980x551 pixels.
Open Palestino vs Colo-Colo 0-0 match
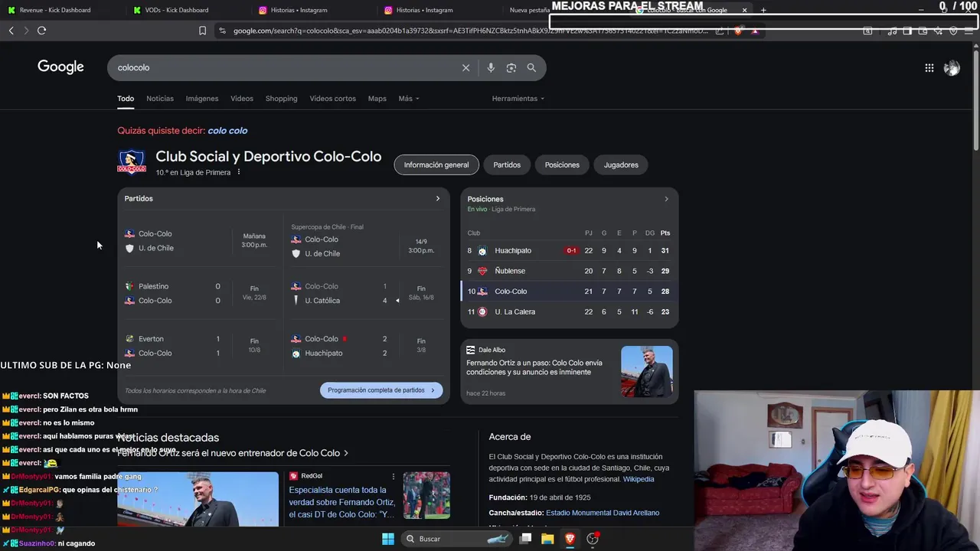[x=201, y=293]
